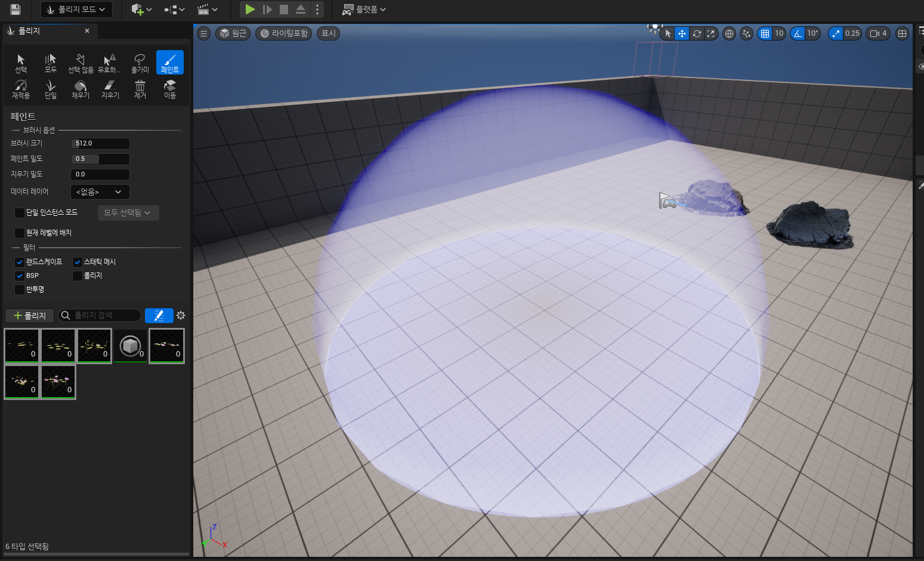Open play options three-dot menu
The height and width of the screenshot is (561, 924).
(x=317, y=10)
